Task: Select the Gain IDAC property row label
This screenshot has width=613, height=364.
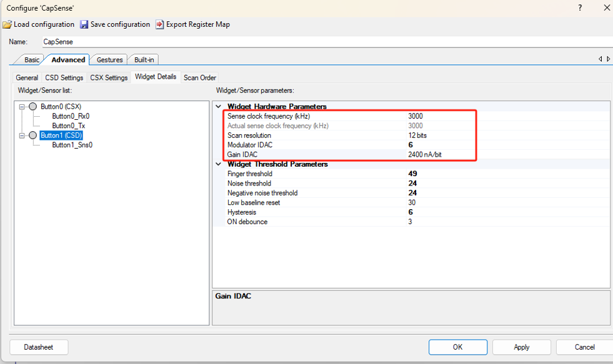Action: pos(242,155)
